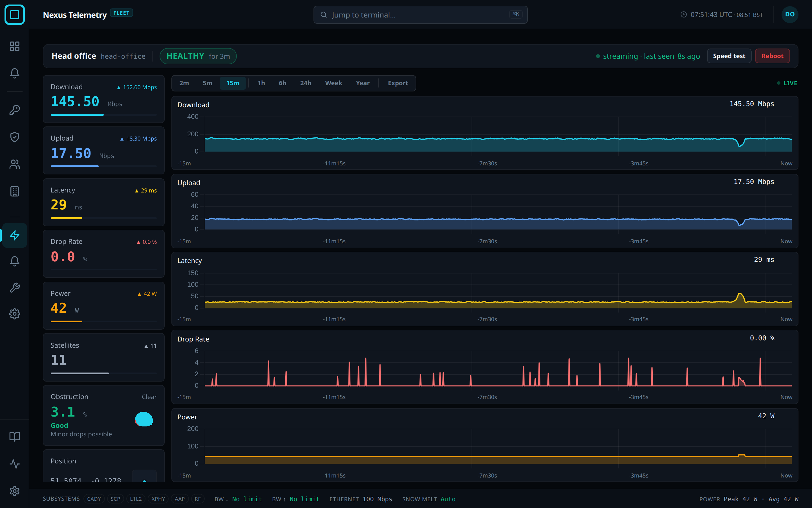Click the obstruction sky map thumbnail
Screen dimensions: 812x508
point(144,419)
